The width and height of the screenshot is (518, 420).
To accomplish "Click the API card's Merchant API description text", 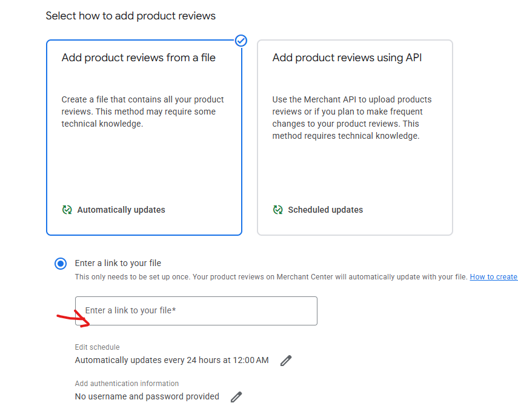I will 352,118.
